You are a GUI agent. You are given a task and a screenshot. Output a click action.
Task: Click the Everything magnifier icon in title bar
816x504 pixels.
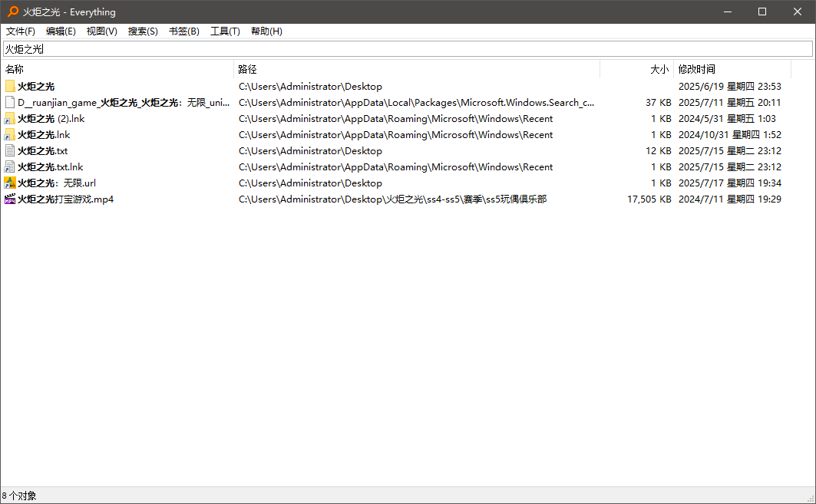tap(12, 12)
